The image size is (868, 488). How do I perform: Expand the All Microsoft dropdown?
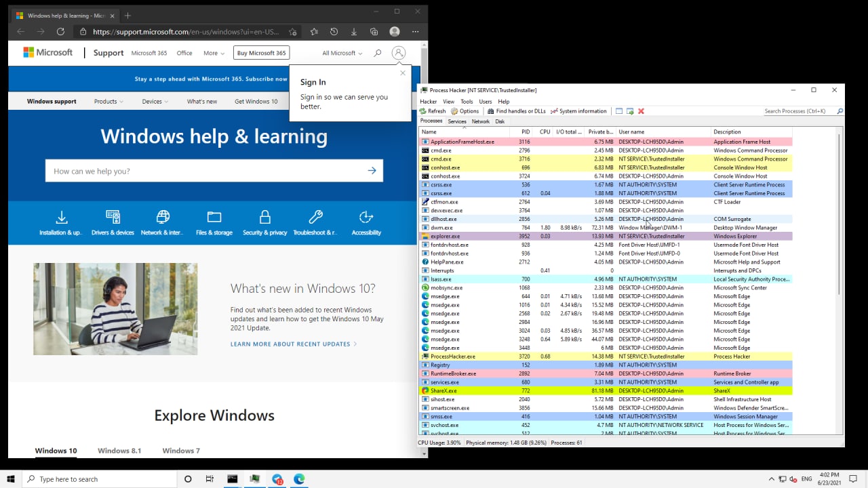click(342, 53)
